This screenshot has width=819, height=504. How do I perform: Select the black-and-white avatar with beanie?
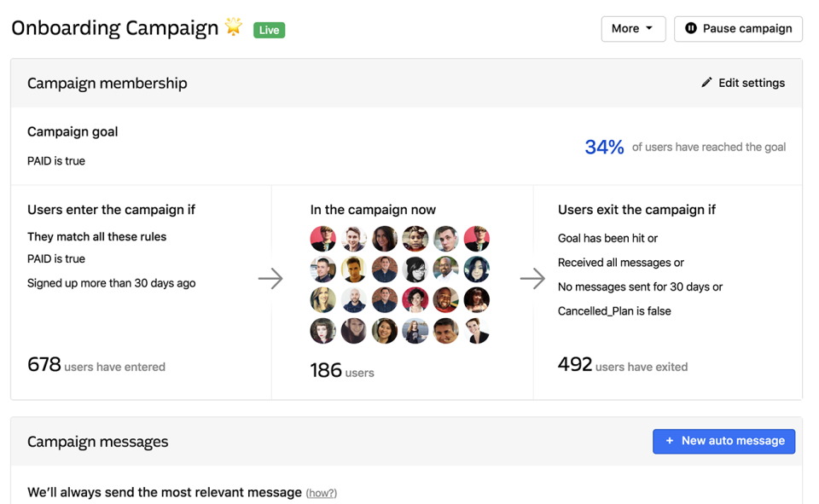click(415, 269)
